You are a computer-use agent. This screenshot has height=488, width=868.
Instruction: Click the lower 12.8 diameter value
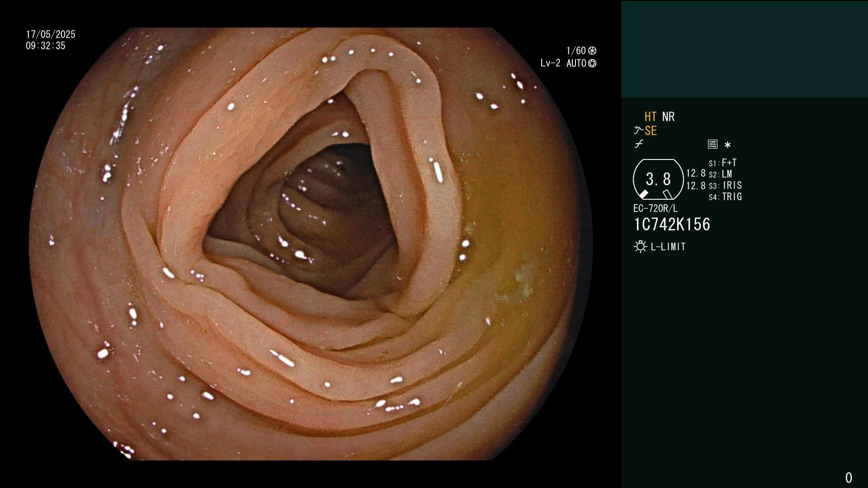click(696, 186)
